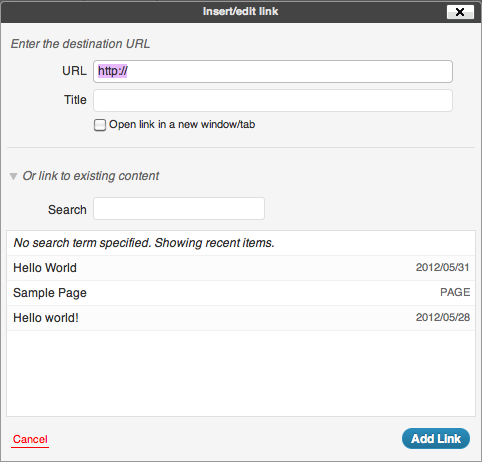Viewport: 482px width, 462px height.
Task: Click the Title field label
Action: [75, 100]
